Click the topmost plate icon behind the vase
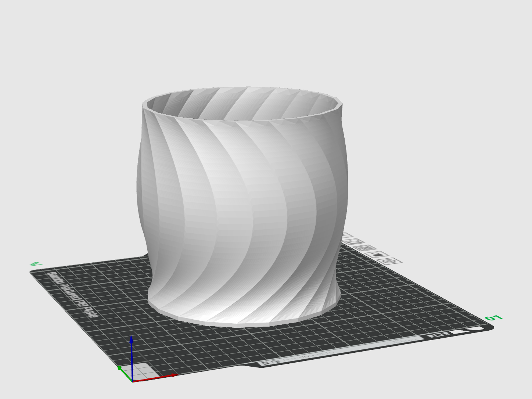 (346, 236)
